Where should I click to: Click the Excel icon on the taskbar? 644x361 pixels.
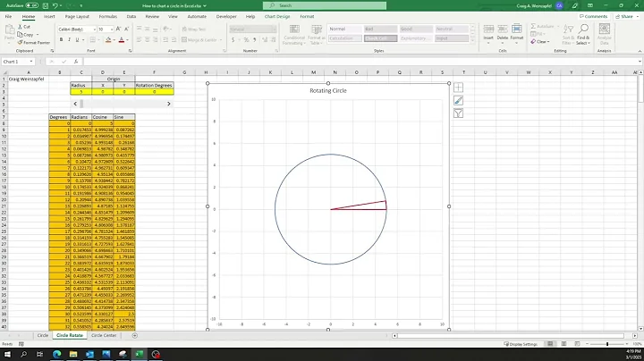(x=140, y=354)
